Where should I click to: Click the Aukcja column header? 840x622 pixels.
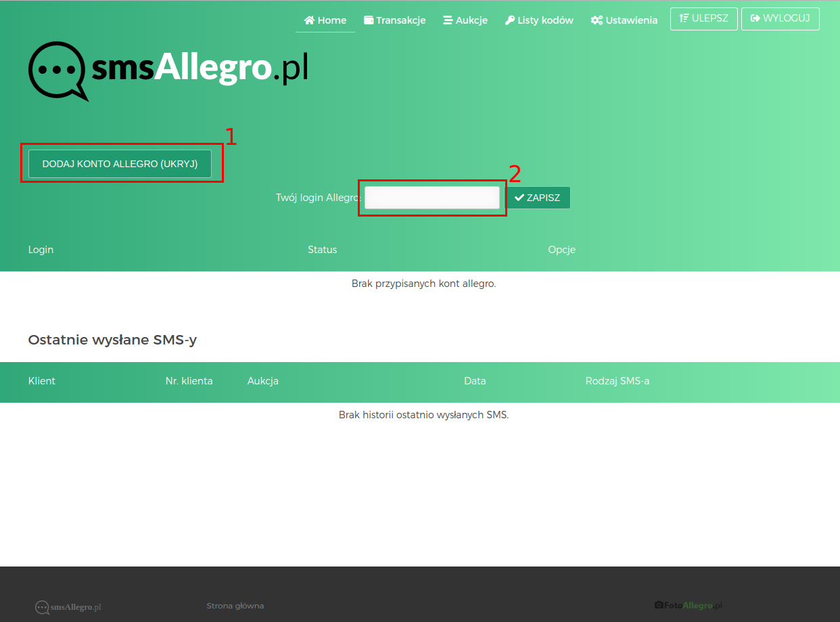(263, 381)
